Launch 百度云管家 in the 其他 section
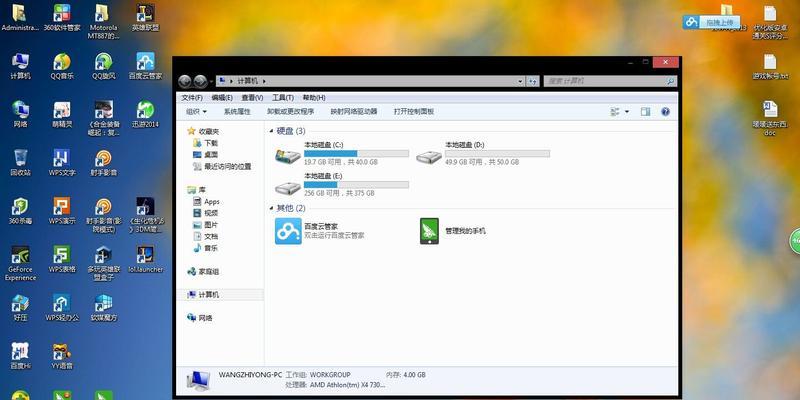 (x=320, y=231)
